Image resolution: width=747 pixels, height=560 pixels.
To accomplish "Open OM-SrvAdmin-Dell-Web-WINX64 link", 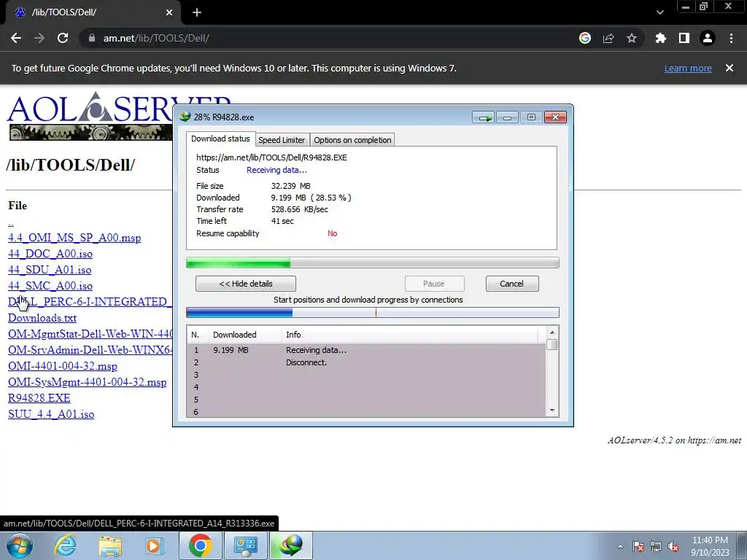I will (x=90, y=350).
